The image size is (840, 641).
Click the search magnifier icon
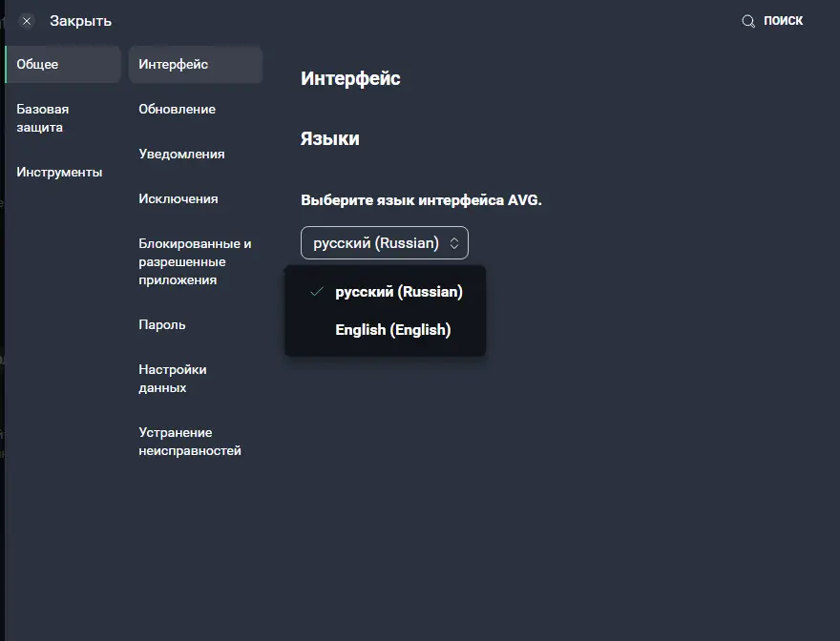pyautogui.click(x=747, y=20)
